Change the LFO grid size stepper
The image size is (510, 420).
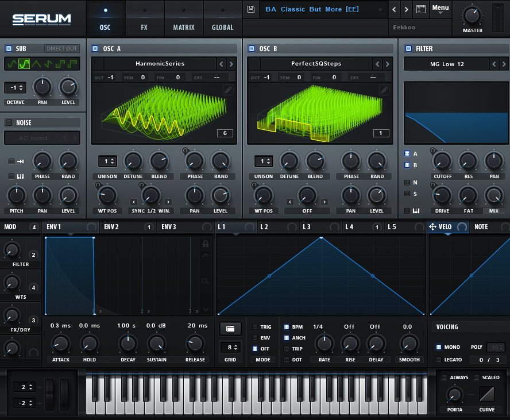(230, 348)
